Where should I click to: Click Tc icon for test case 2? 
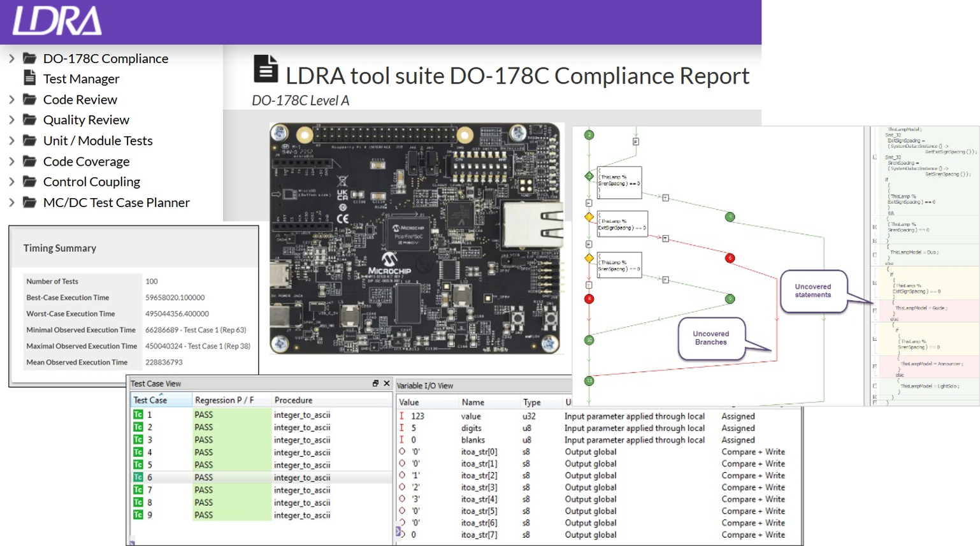coord(138,427)
